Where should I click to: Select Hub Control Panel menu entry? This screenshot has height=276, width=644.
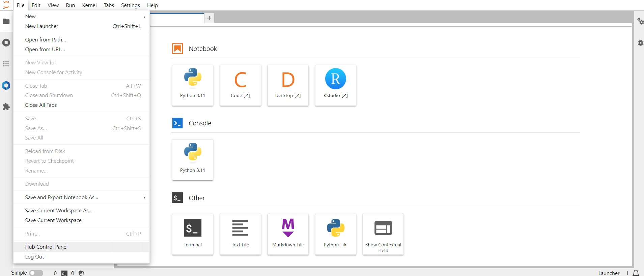(x=47, y=247)
